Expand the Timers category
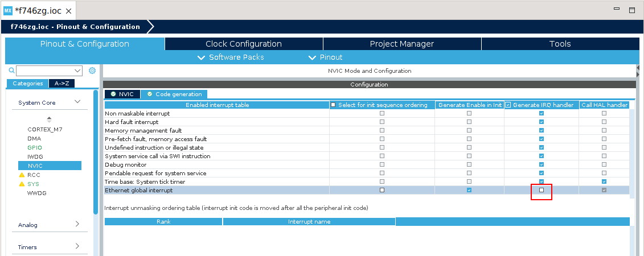 (77, 247)
